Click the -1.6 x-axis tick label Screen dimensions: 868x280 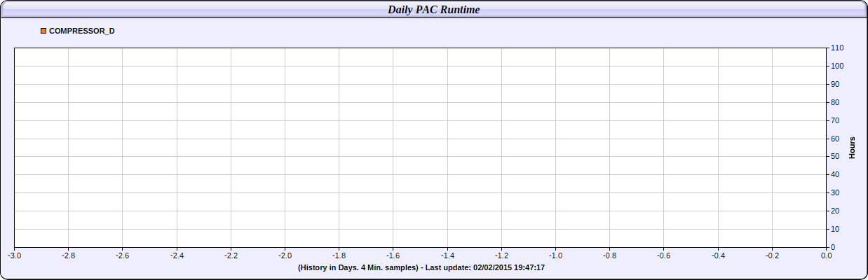coord(393,256)
